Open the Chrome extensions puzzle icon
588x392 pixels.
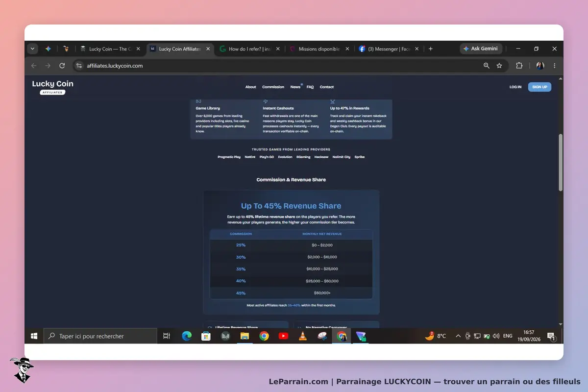519,66
